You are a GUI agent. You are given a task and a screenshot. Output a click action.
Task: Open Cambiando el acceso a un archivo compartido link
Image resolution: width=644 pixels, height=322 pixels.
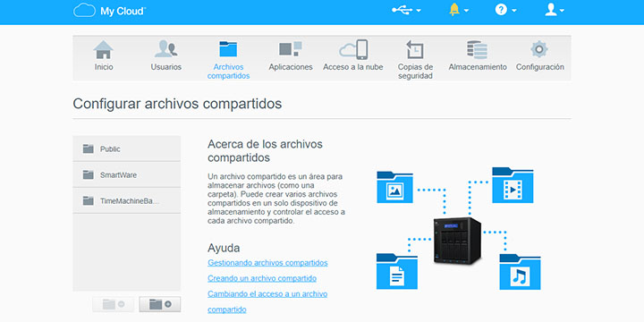point(267,302)
